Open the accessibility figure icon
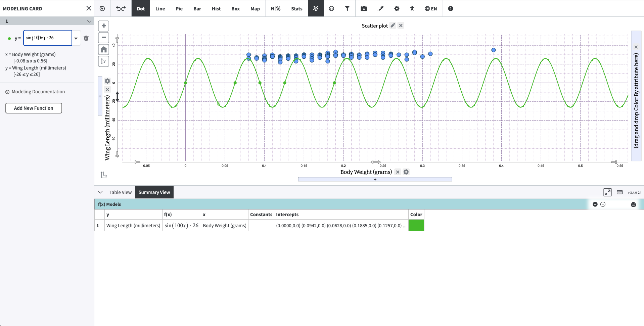 [412, 8]
